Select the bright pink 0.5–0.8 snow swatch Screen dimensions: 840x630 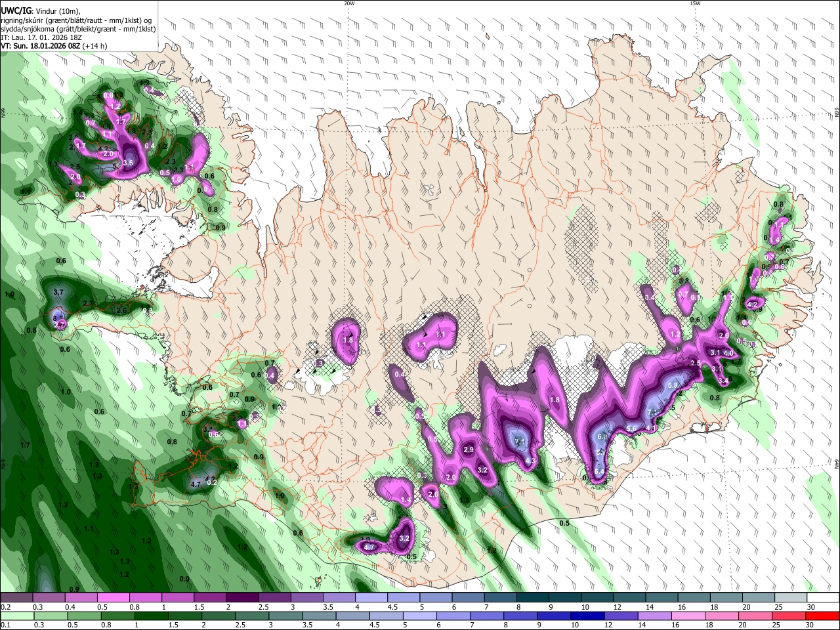[x=114, y=598]
